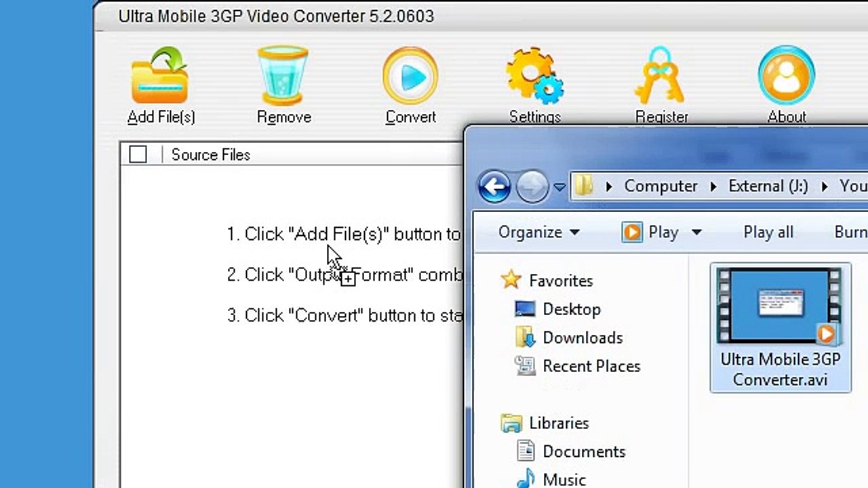Open the Play button's dropdown arrow
The height and width of the screenshot is (488, 868).
[x=696, y=232]
